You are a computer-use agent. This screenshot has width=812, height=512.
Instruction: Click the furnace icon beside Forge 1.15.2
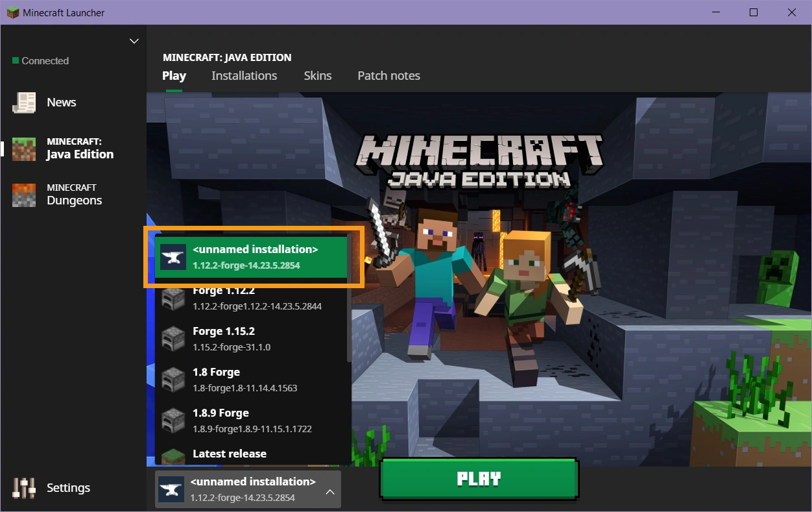click(x=173, y=339)
